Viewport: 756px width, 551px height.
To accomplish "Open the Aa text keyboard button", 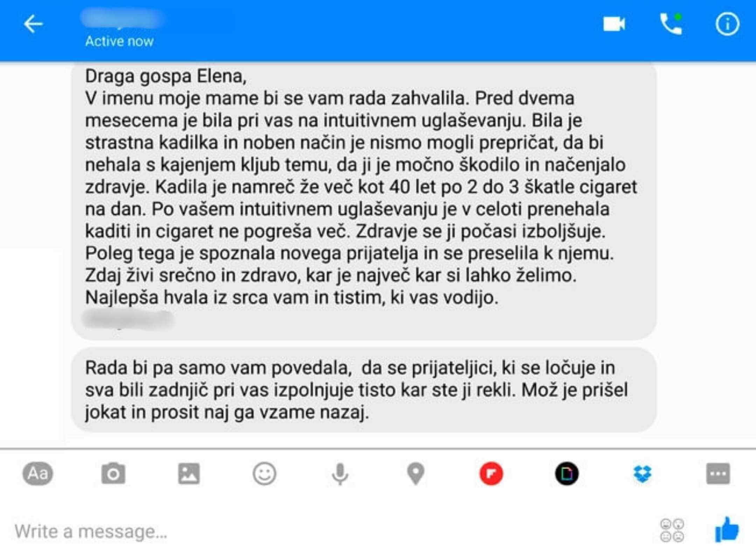I will 38,474.
